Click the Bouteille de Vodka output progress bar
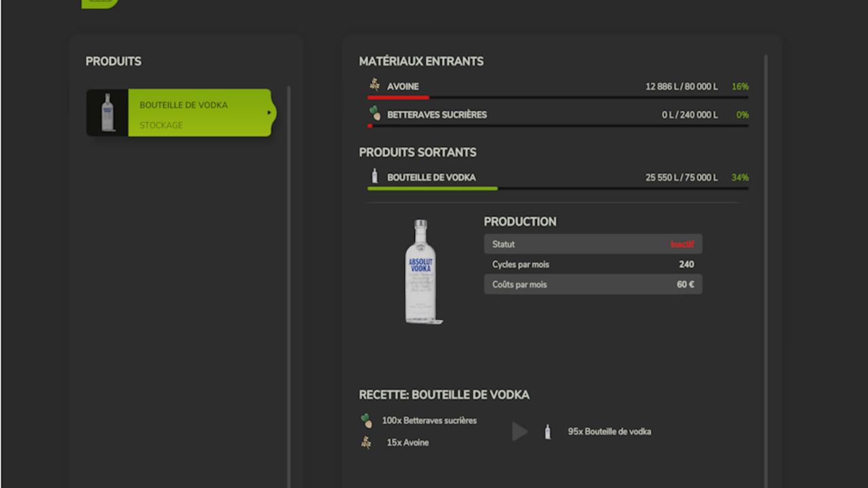868x488 pixels. coord(557,188)
